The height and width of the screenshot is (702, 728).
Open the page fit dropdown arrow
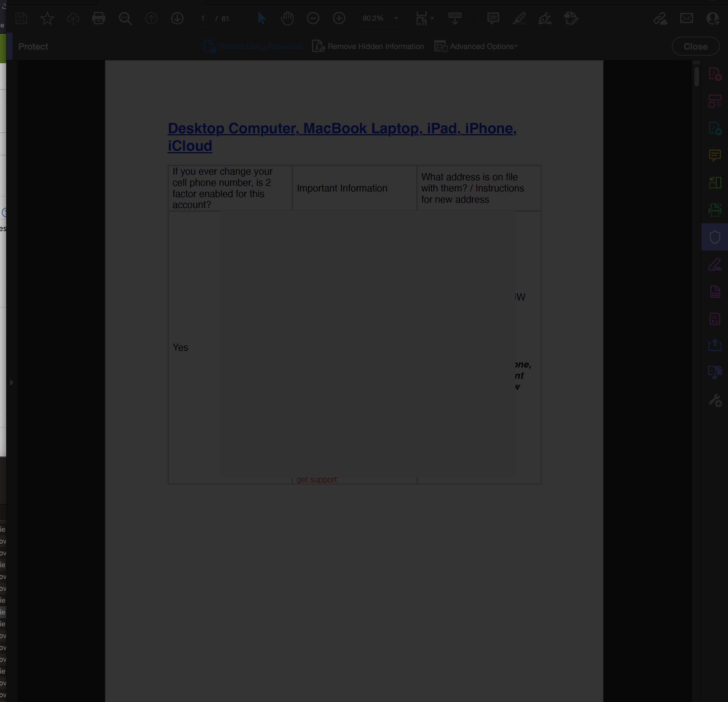pos(432,18)
